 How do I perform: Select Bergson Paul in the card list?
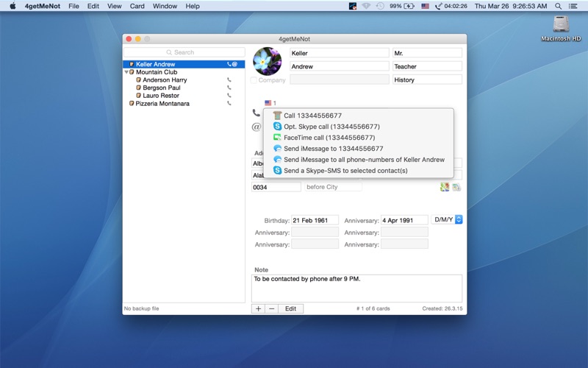tap(161, 88)
